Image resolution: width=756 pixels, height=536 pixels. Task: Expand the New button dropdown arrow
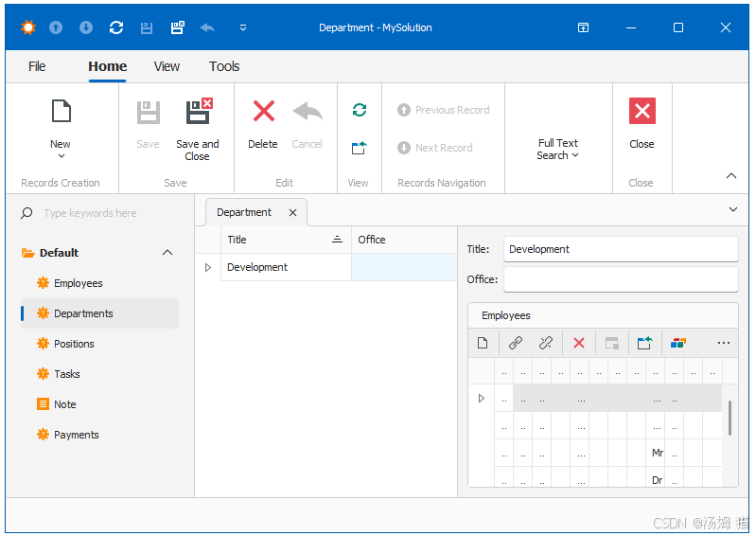click(62, 156)
